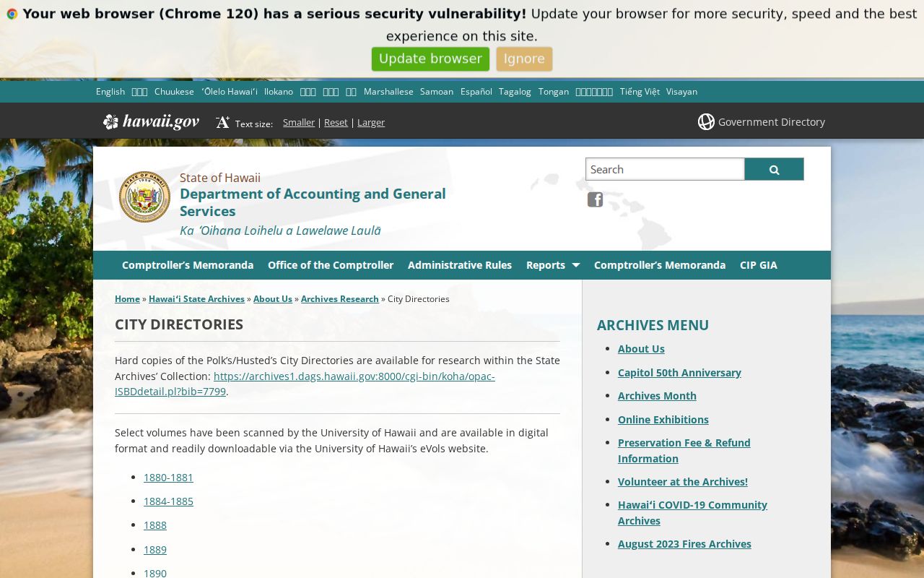The image size is (924, 578).
Task: Open Archives Month link
Action: pos(657,395)
